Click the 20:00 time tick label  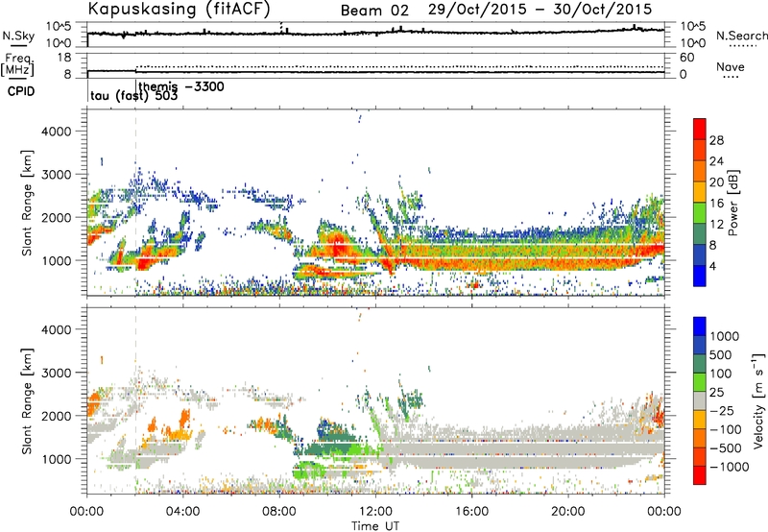pos(567,512)
